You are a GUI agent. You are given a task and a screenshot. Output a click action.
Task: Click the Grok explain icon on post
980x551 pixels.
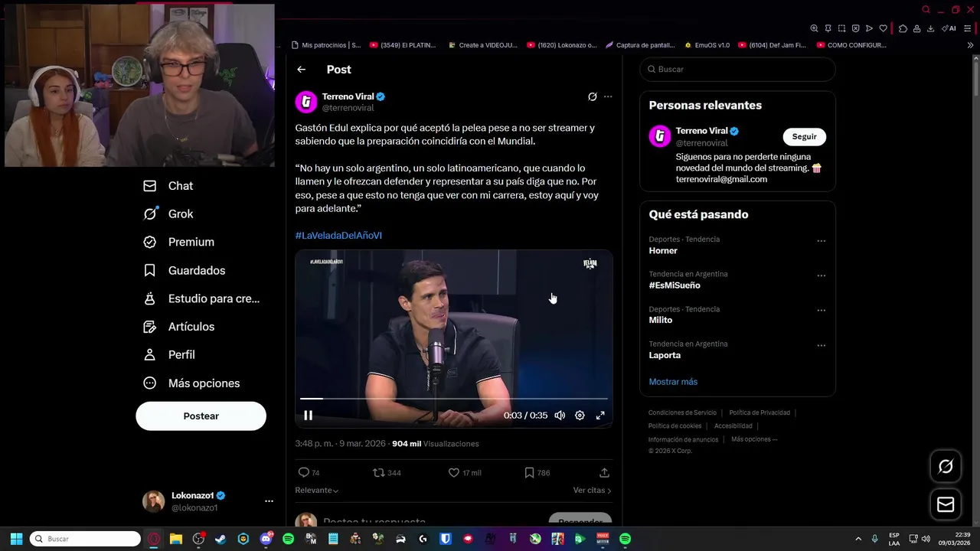tap(592, 96)
